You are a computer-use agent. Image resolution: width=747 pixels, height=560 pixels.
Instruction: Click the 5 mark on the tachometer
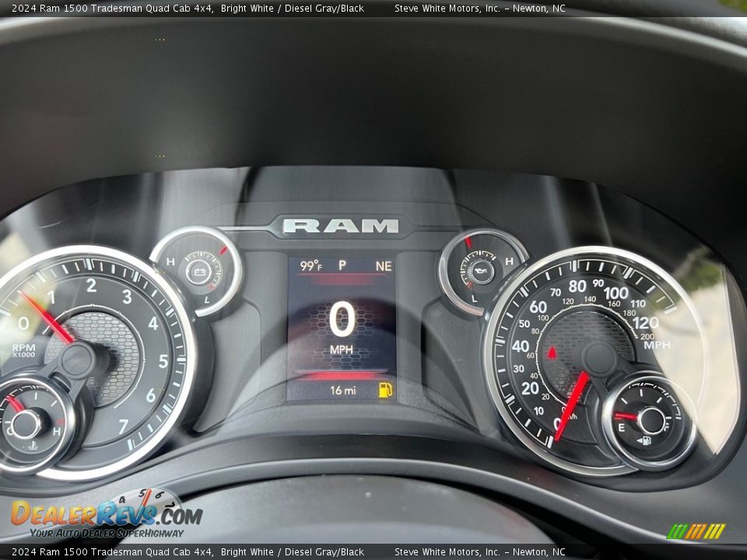coord(163,361)
